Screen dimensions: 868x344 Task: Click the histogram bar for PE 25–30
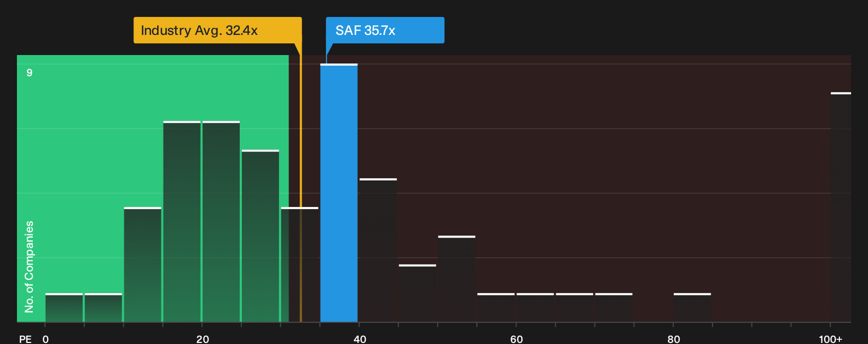pos(260,236)
